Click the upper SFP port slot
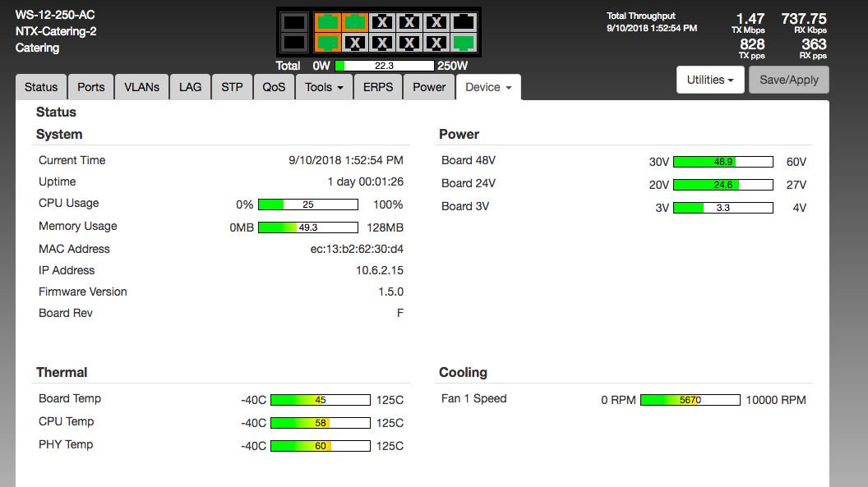Viewport: 868px width, 487px height. 295,22
